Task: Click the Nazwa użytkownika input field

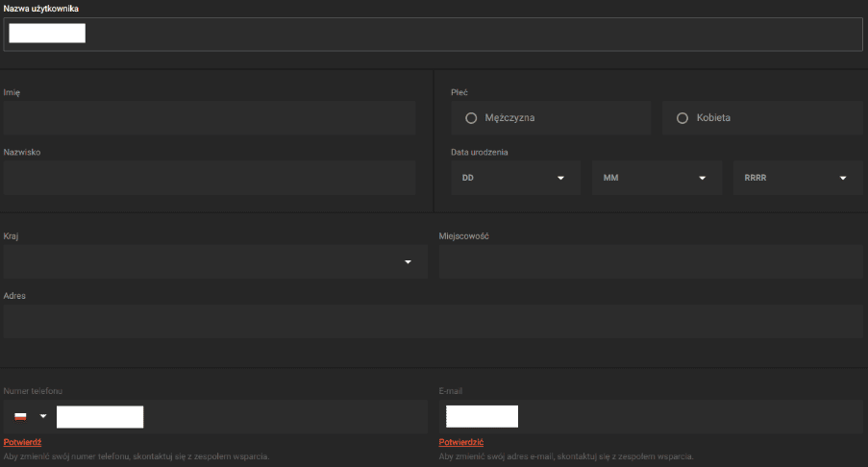Action: click(x=433, y=34)
